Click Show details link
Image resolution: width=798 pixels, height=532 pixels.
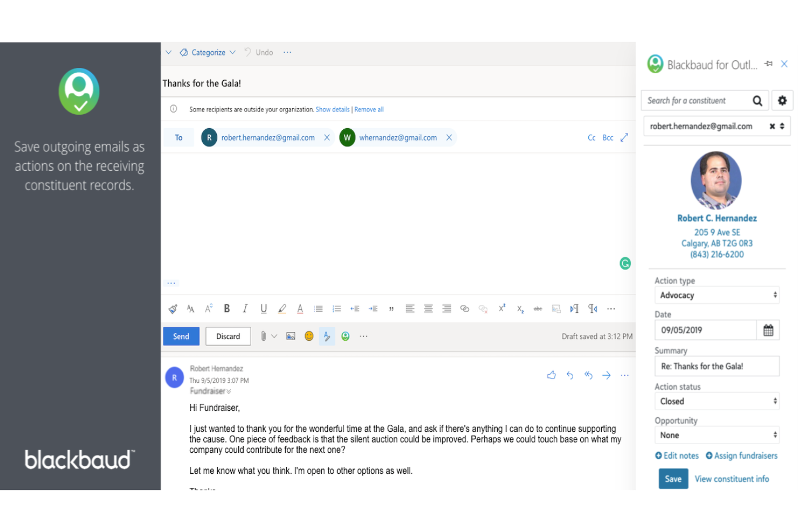333,109
